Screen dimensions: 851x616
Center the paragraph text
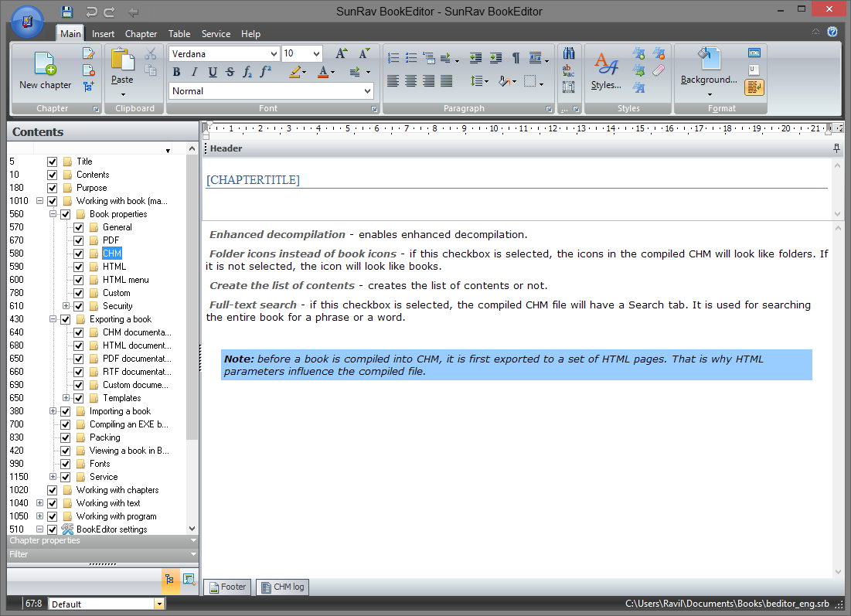[x=411, y=81]
